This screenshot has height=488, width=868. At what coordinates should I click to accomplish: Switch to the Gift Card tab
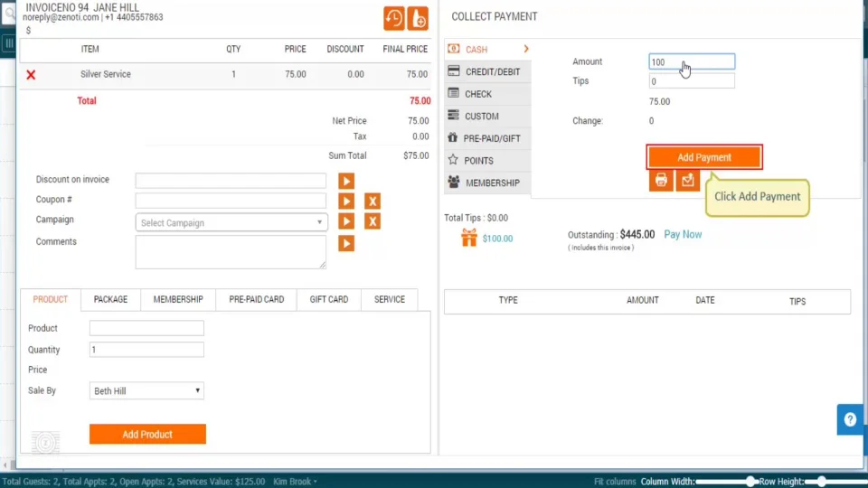coord(329,299)
